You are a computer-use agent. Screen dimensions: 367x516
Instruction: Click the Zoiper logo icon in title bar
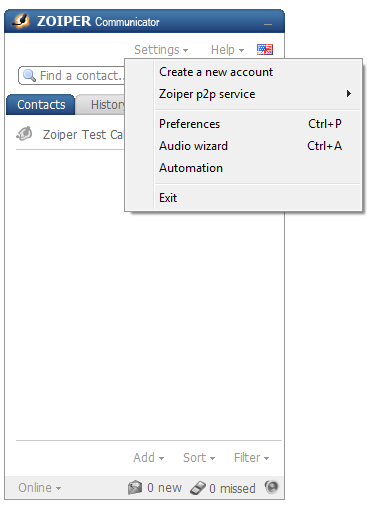21,21
